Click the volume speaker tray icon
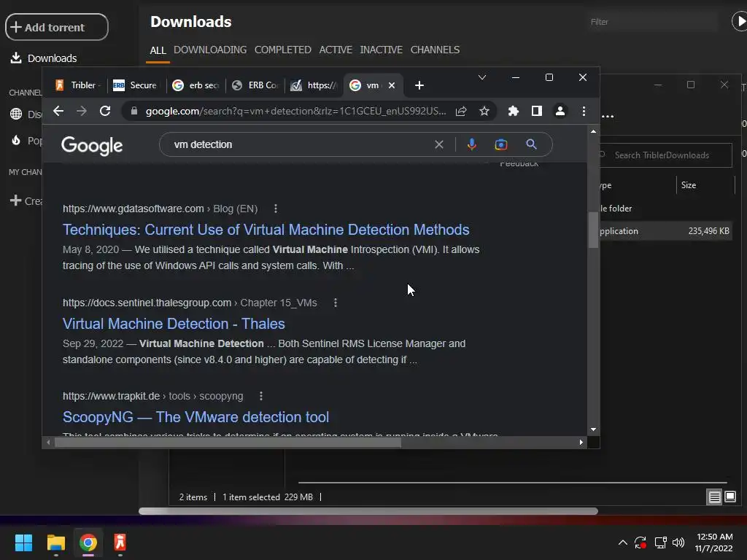Image resolution: width=747 pixels, height=560 pixels. click(678, 542)
